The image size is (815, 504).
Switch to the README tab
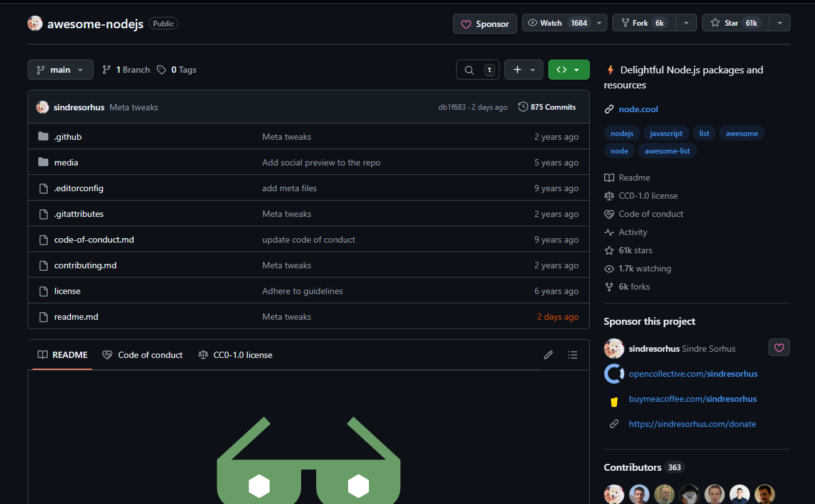point(63,355)
